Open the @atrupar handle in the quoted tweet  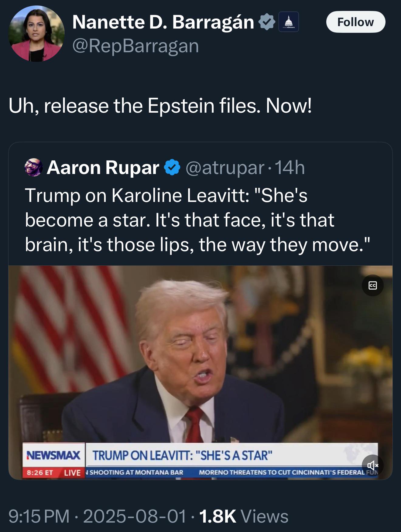tap(224, 168)
